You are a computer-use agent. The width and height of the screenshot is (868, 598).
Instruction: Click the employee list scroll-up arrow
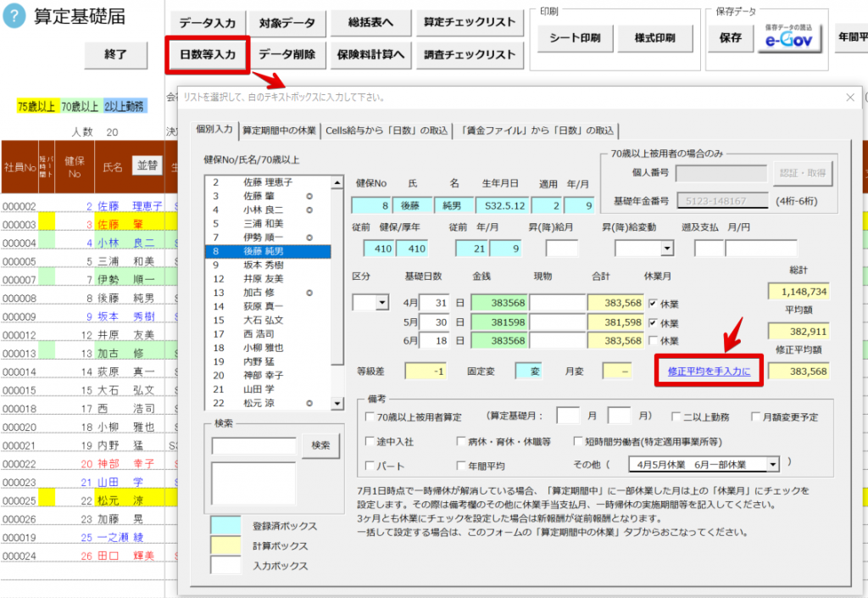click(x=337, y=182)
